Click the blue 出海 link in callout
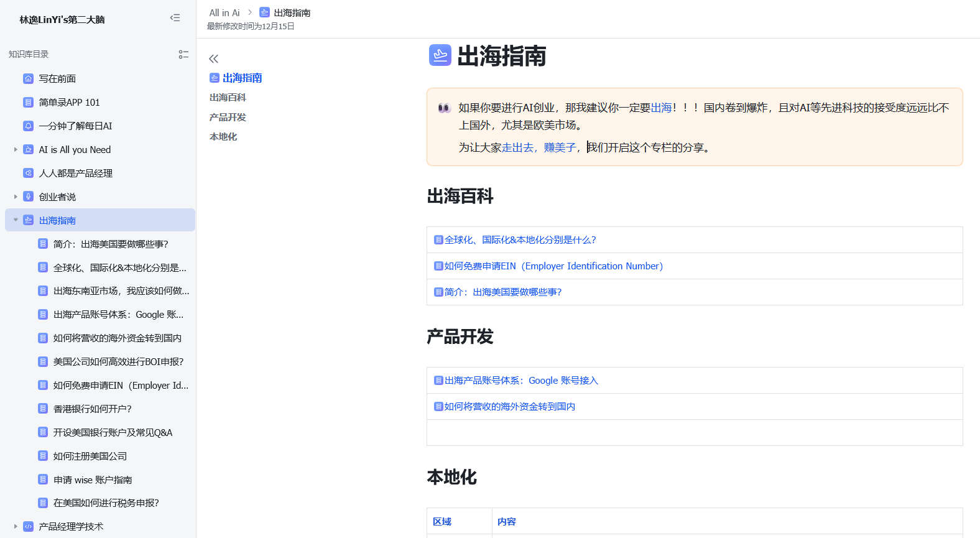The height and width of the screenshot is (538, 980). (661, 108)
